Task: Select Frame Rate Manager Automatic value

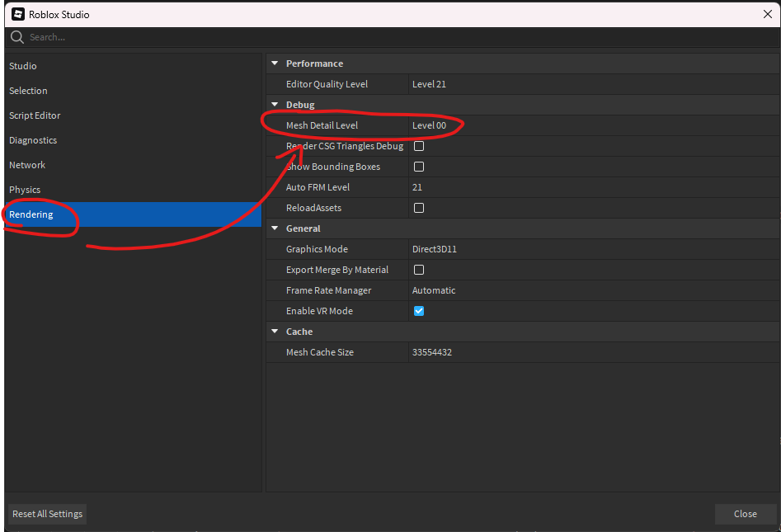Action: pos(594,290)
